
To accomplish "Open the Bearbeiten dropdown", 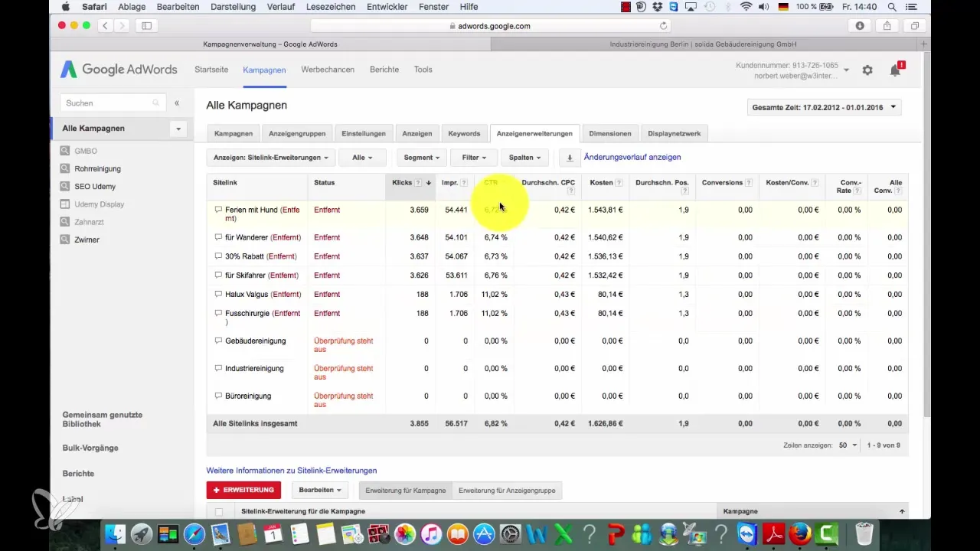I will [x=321, y=490].
